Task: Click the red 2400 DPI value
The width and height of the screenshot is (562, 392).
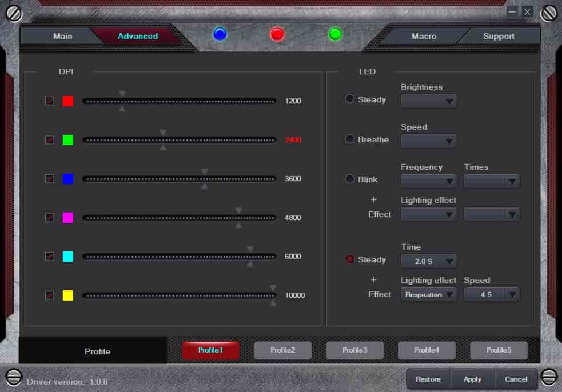Action: pos(293,140)
